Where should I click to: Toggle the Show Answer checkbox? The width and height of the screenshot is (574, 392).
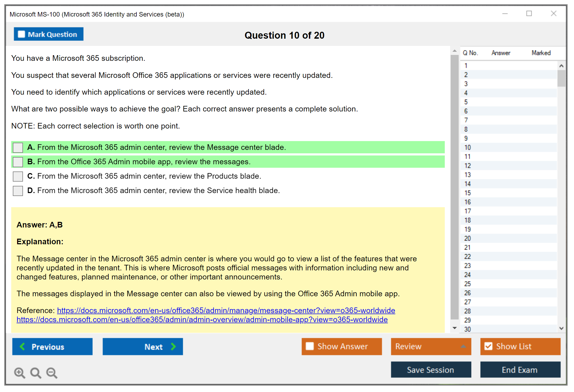pos(310,346)
